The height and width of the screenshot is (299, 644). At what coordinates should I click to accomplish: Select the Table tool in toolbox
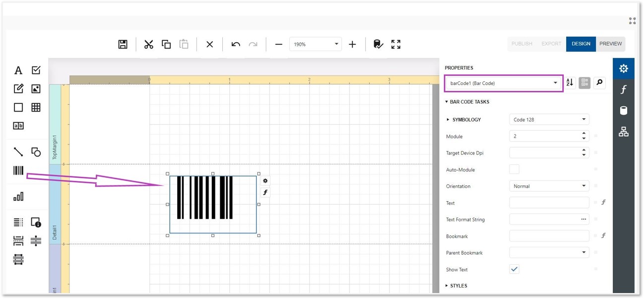tap(36, 107)
